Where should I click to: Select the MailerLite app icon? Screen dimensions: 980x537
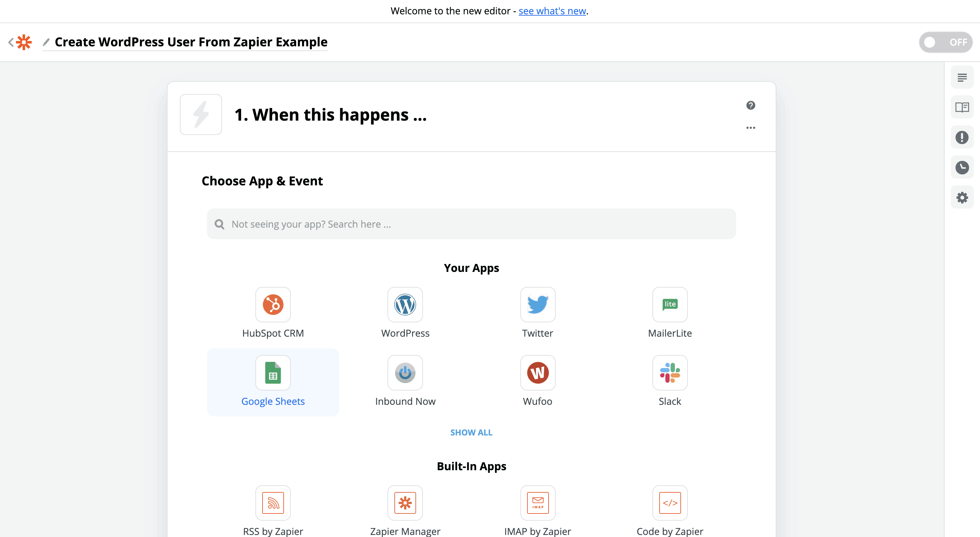(x=669, y=304)
